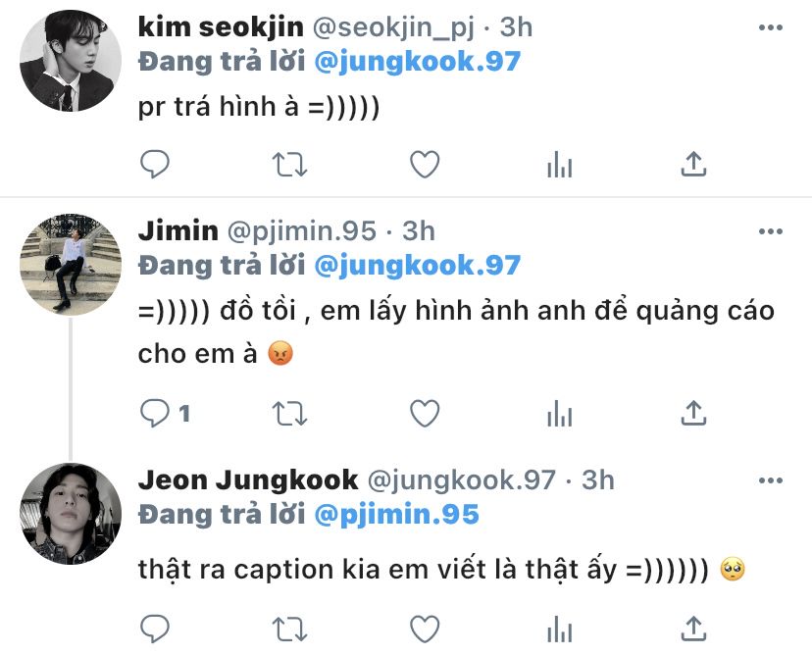The height and width of the screenshot is (655, 812).
Task: Reply to kim seokjin's tweet
Action: pyautogui.click(x=155, y=165)
